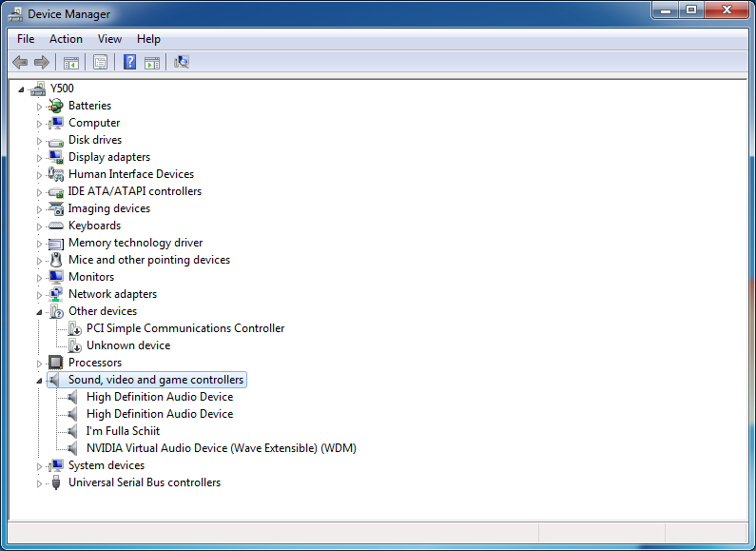Expand the Monitors node
Viewport: 756px width, 551px height.
pyautogui.click(x=39, y=278)
